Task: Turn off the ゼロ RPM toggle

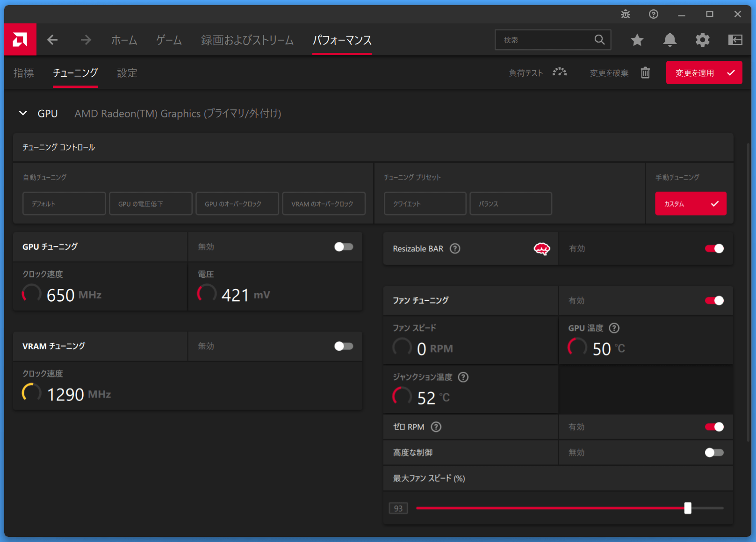Action: [x=714, y=427]
